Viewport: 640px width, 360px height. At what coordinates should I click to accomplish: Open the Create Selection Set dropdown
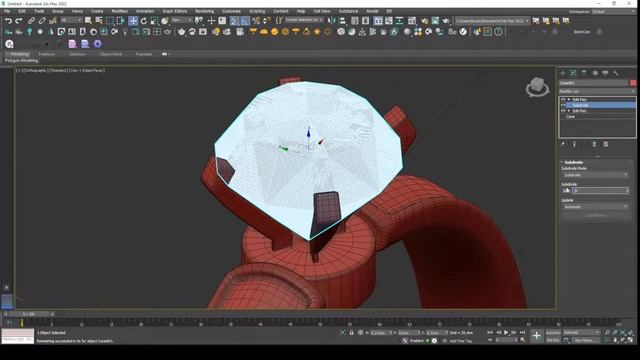pyautogui.click(x=304, y=20)
